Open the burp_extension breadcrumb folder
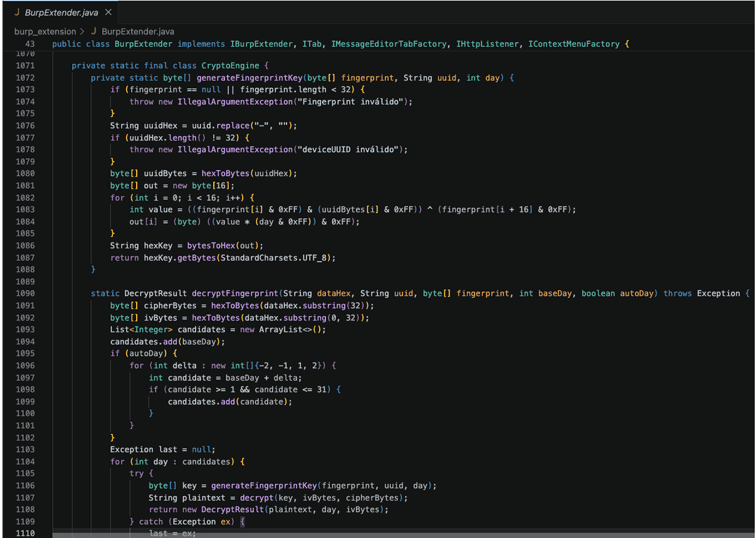Screen dimensions: 756x538 pyautogui.click(x=45, y=31)
